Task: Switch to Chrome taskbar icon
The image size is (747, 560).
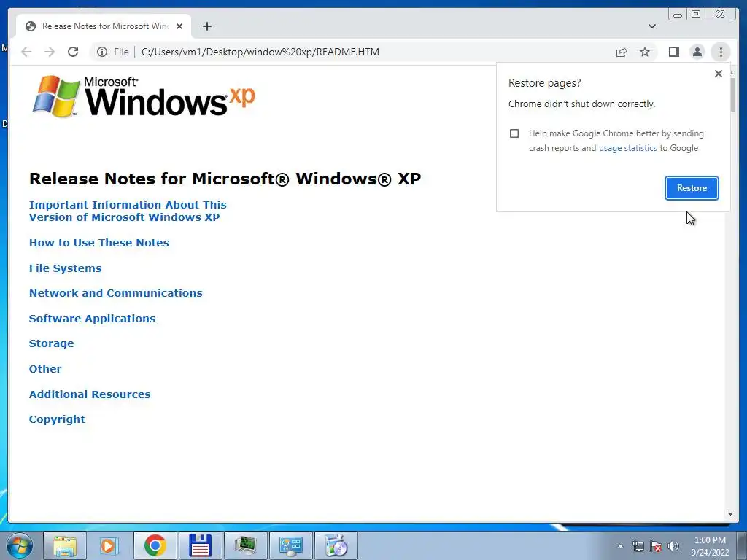Action: [155, 545]
